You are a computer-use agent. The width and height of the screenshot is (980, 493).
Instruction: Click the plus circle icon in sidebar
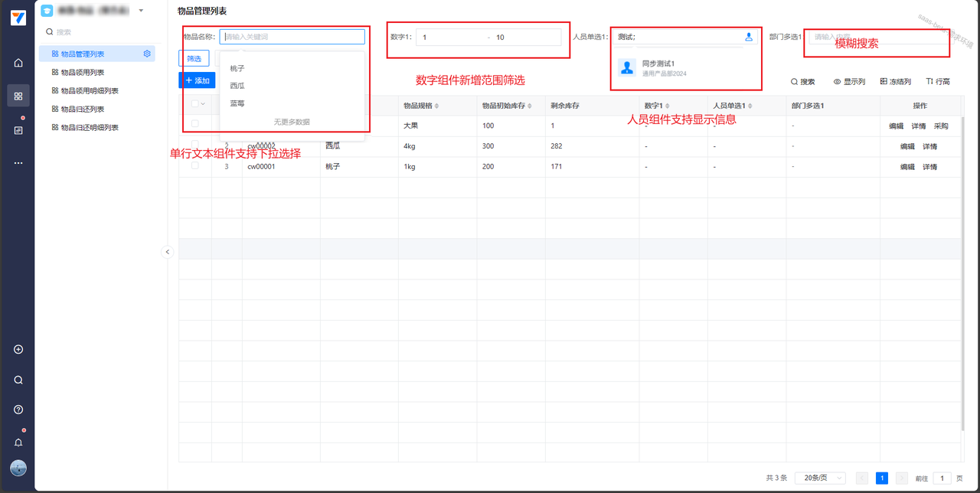(18, 350)
